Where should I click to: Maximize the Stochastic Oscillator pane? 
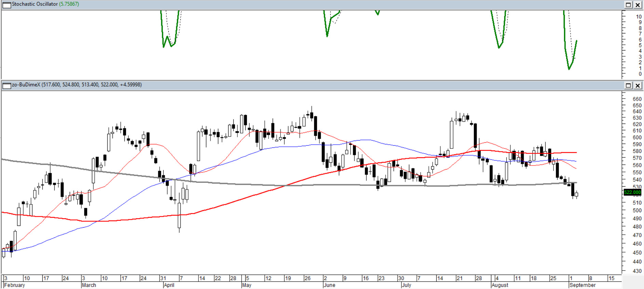click(628, 5)
